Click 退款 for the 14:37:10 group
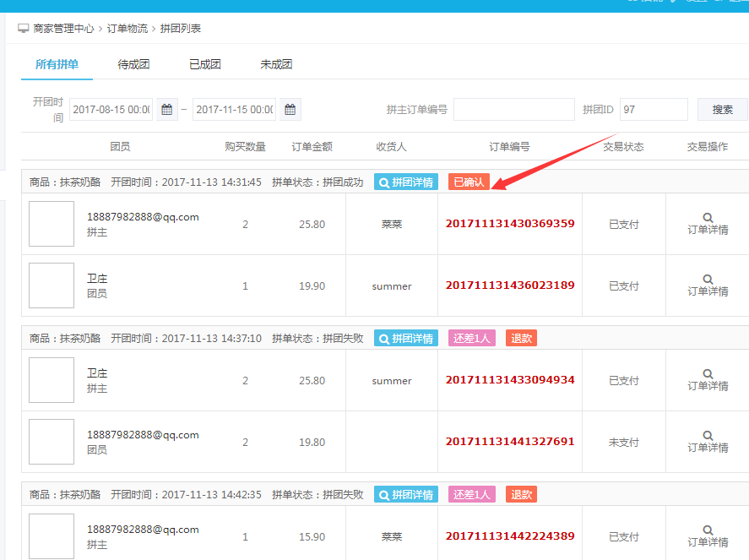This screenshot has height=560, width=749. (x=521, y=339)
